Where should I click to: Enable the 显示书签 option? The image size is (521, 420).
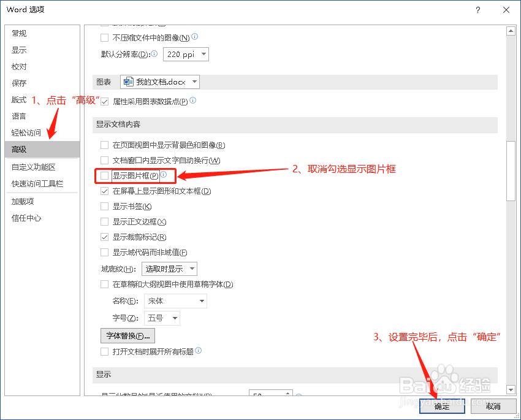point(105,206)
